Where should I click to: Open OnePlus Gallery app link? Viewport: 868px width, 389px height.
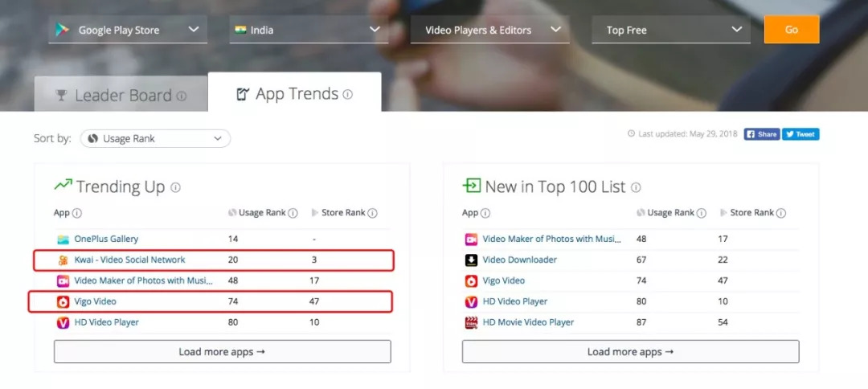pos(106,239)
